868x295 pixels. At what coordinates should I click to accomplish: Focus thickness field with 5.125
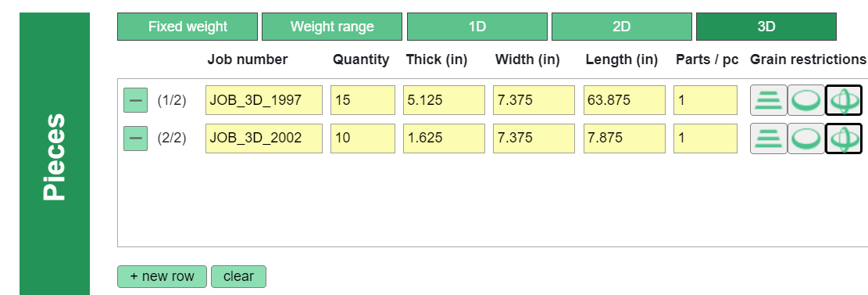coord(444,100)
